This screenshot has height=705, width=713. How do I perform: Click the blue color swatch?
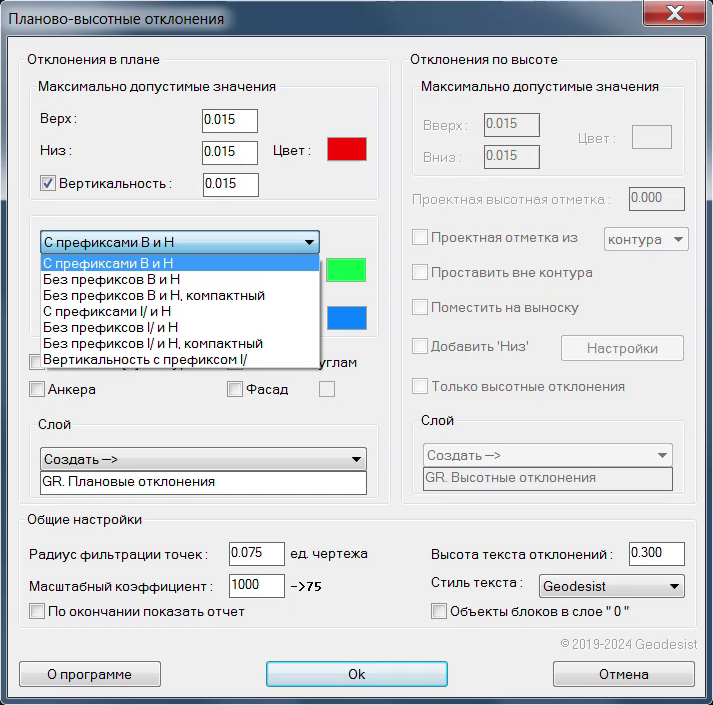coord(347,318)
